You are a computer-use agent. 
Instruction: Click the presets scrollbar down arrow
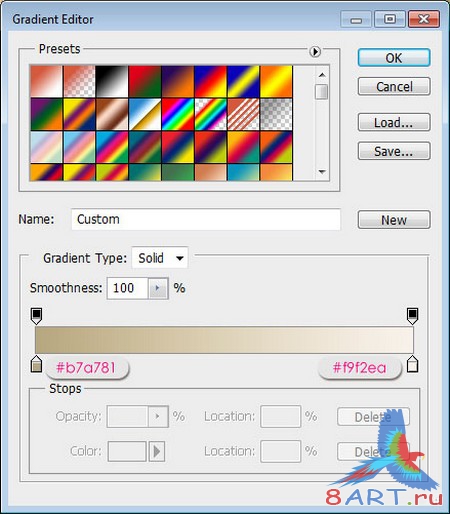pos(322,172)
